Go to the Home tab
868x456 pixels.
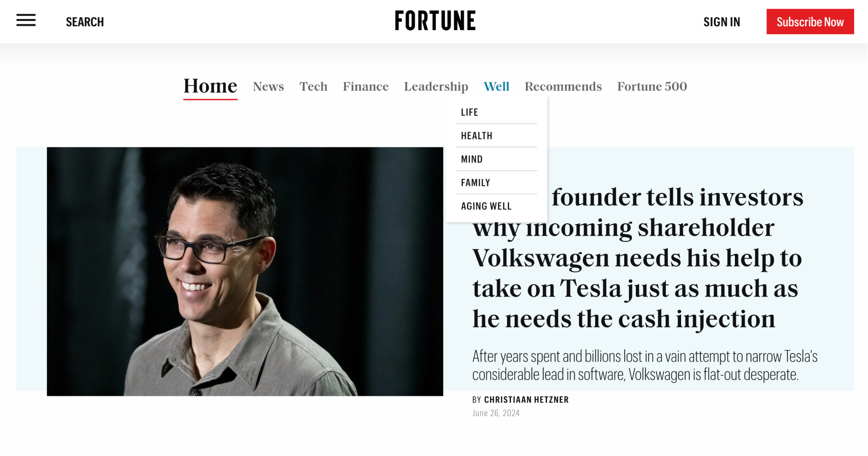coord(210,86)
